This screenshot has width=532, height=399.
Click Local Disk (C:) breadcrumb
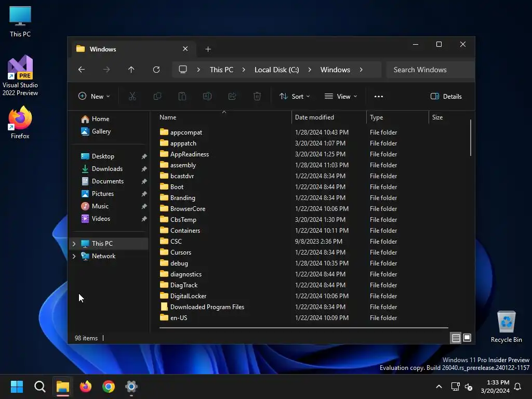tap(276, 70)
